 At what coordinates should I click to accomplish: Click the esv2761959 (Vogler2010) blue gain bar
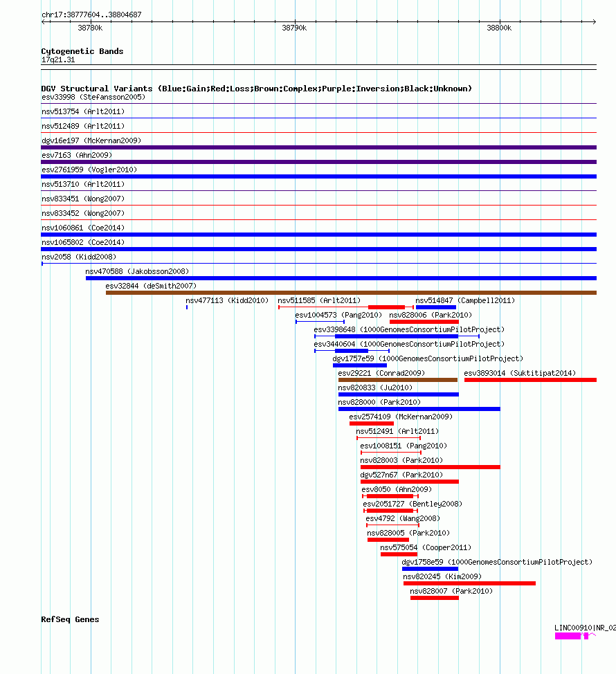pyautogui.click(x=318, y=176)
